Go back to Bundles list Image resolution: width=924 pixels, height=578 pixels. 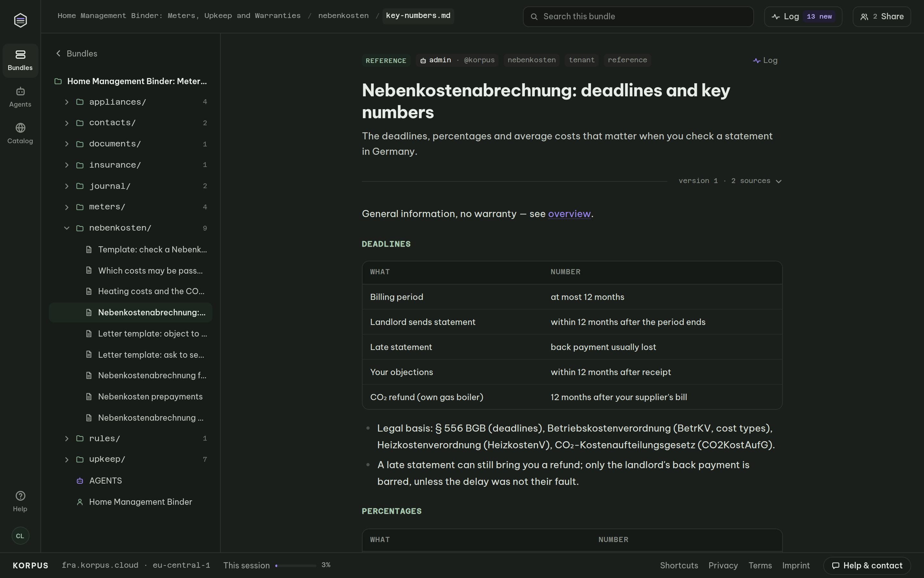tap(77, 54)
